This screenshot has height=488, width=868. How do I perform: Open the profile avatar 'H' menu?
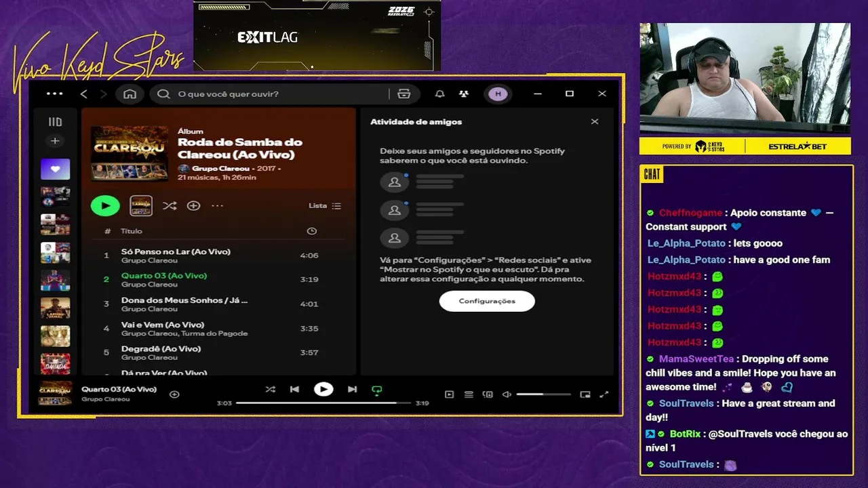498,94
